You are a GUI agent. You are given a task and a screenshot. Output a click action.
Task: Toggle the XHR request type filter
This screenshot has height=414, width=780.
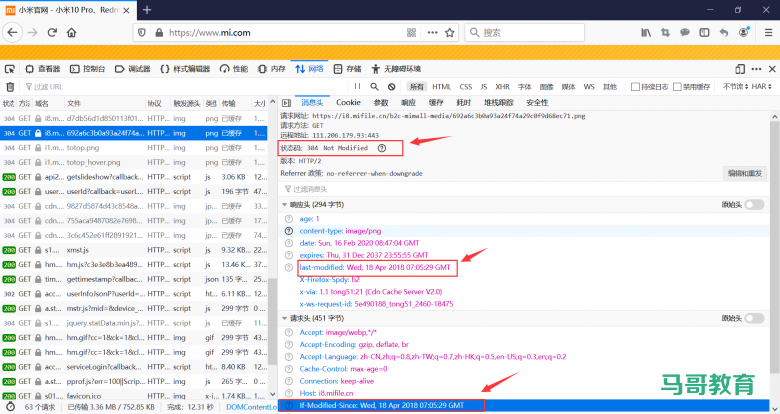point(502,87)
